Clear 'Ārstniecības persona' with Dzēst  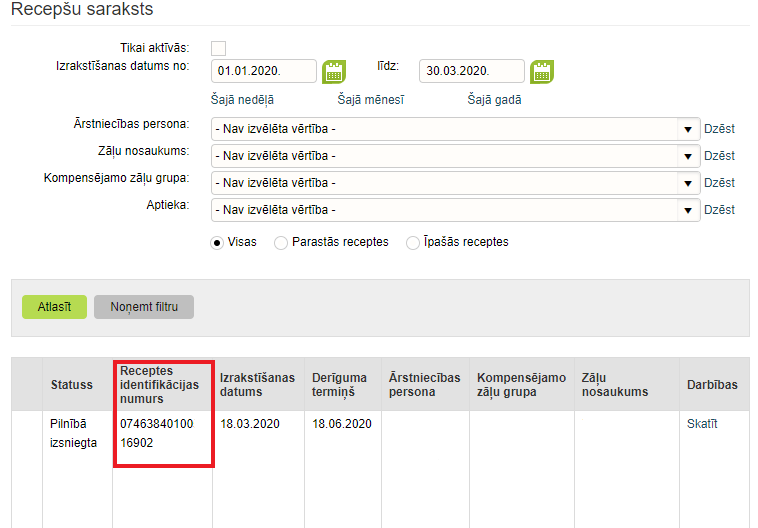tap(719, 129)
